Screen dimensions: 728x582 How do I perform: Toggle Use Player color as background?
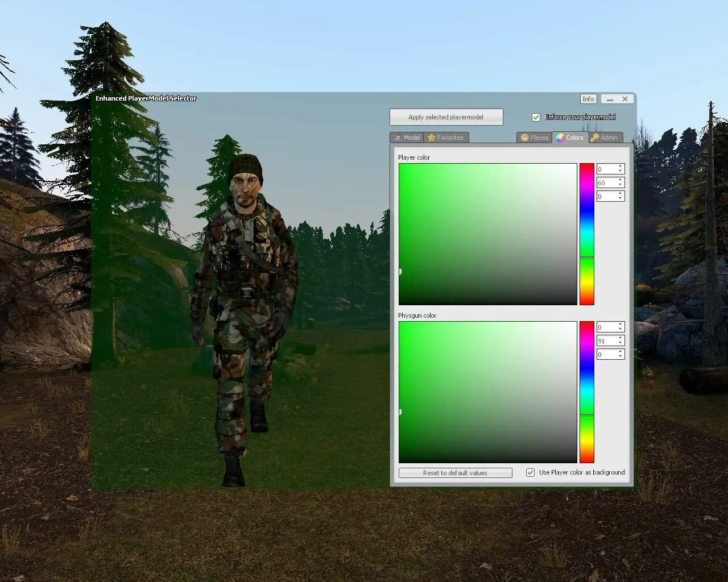pyautogui.click(x=530, y=472)
